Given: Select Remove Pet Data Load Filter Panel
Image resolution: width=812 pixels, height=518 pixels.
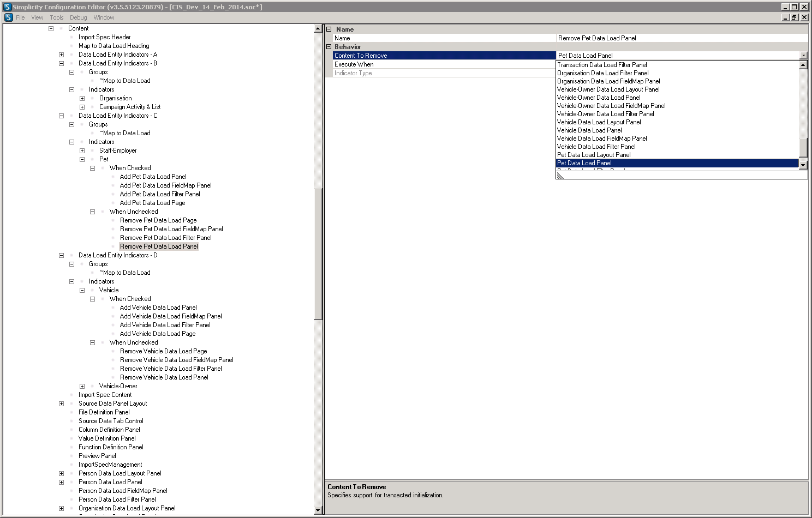Looking at the screenshot, I should (x=166, y=238).
